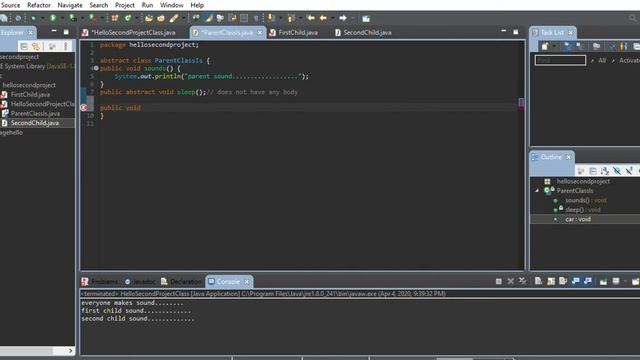Select sounds() method in Outline
640x360 pixels.
tap(585, 200)
